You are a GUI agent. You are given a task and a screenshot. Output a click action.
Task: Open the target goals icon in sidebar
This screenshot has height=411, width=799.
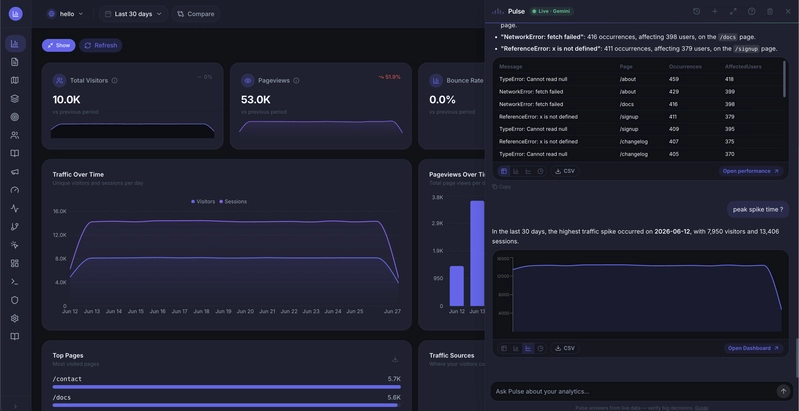coord(15,117)
